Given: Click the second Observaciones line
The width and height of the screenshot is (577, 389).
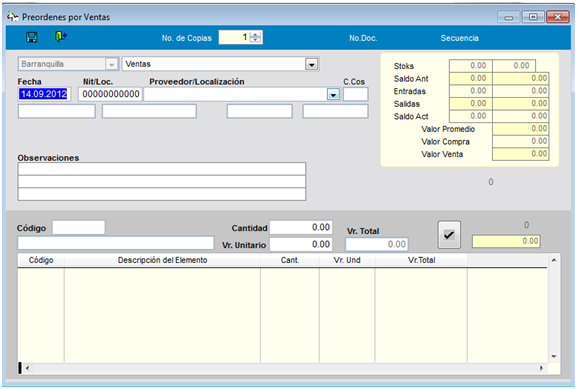Looking at the screenshot, I should pos(162,181).
